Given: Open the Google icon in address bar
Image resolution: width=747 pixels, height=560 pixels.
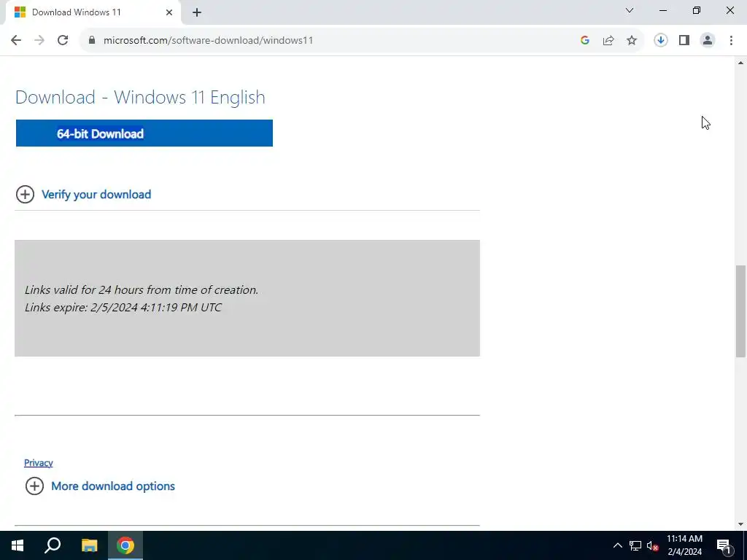Looking at the screenshot, I should [585, 41].
